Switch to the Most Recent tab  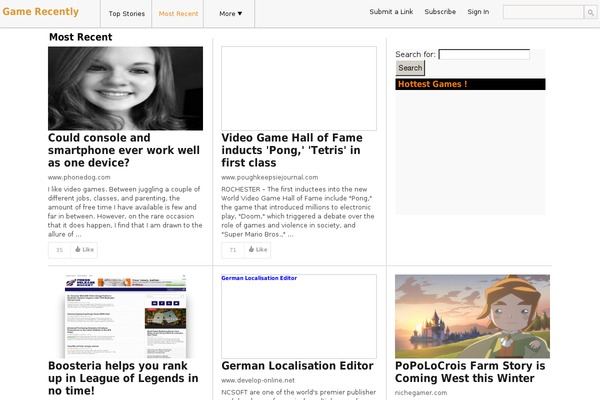click(x=178, y=14)
